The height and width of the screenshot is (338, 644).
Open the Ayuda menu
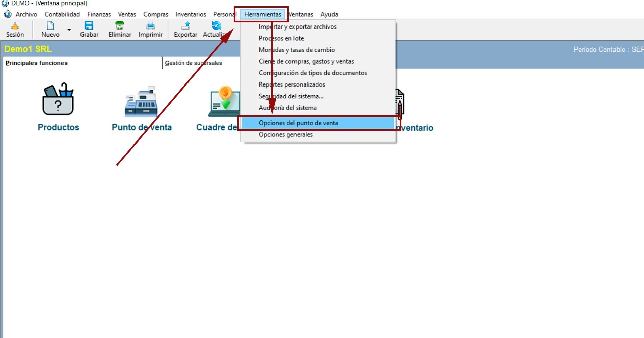pos(329,14)
